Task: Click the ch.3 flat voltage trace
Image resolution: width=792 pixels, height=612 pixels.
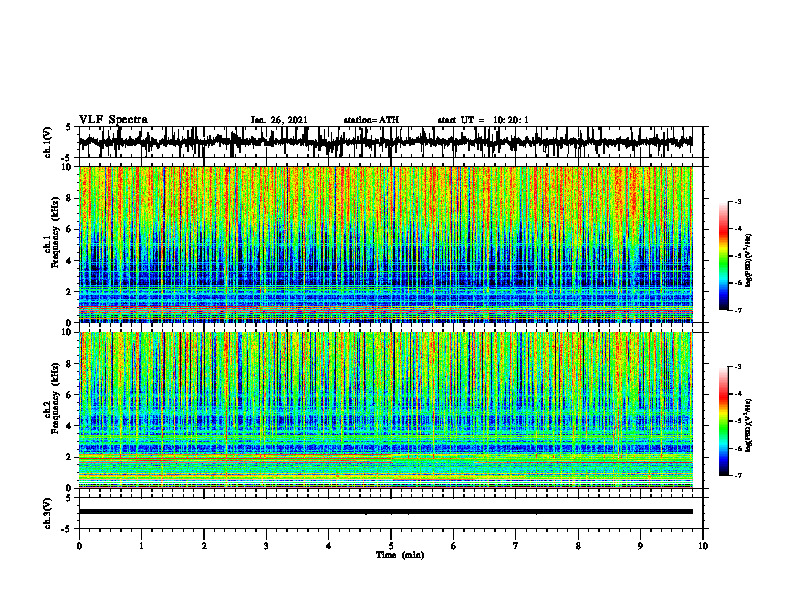Action: click(386, 512)
